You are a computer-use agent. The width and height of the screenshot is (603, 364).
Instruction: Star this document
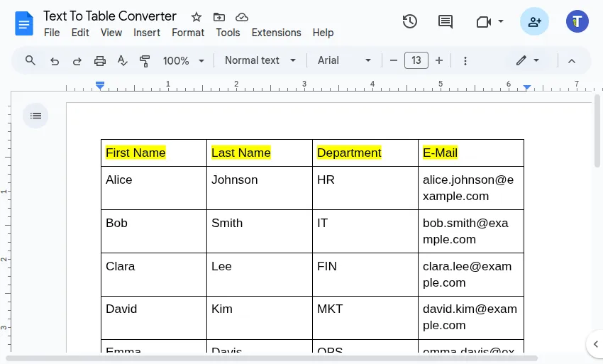pos(197,17)
